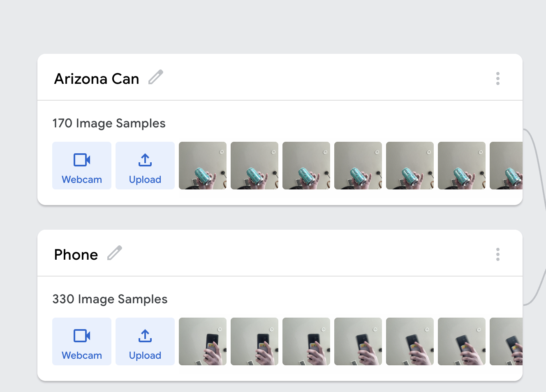Select first Phone sample thumbnail
The height and width of the screenshot is (392, 546).
203,341
